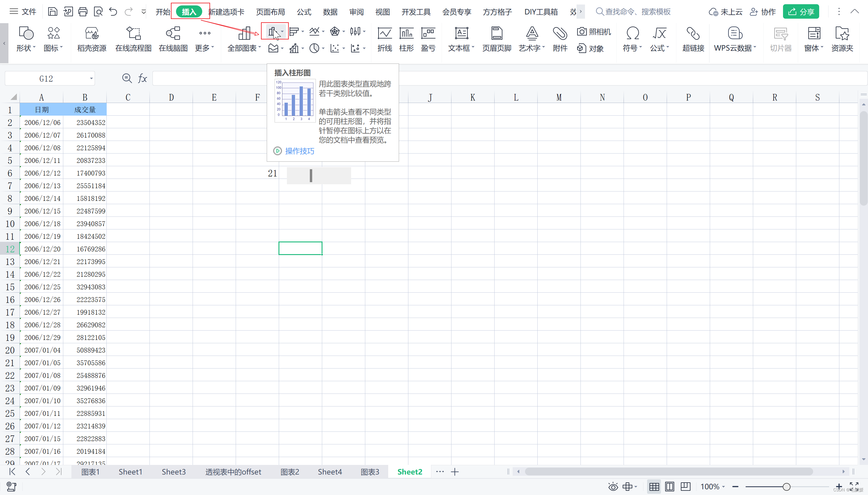
Task: Open header and footer (页眉页脚)
Action: [x=497, y=39]
